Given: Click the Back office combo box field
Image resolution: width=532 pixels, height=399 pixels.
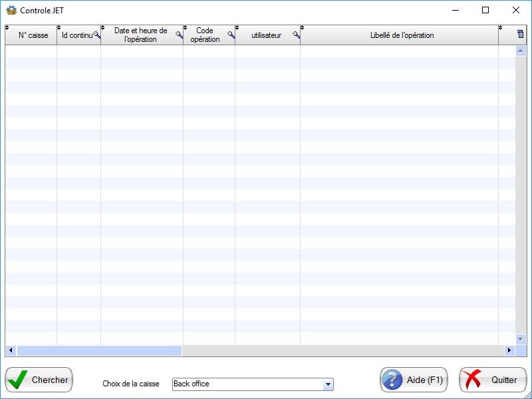Looking at the screenshot, I should click(247, 384).
